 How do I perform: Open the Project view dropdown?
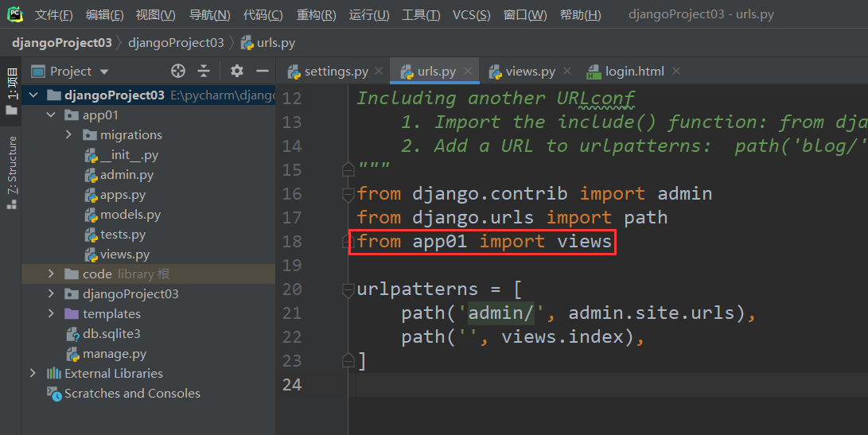pos(104,72)
